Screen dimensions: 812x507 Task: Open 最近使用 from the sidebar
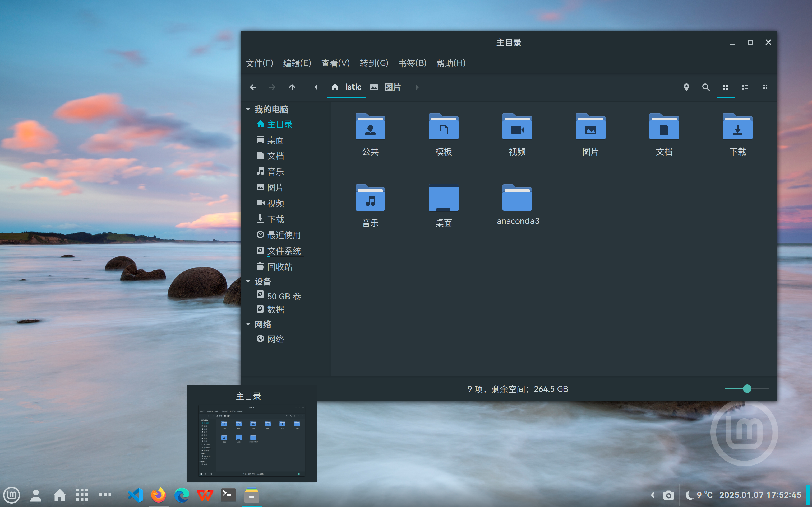284,235
